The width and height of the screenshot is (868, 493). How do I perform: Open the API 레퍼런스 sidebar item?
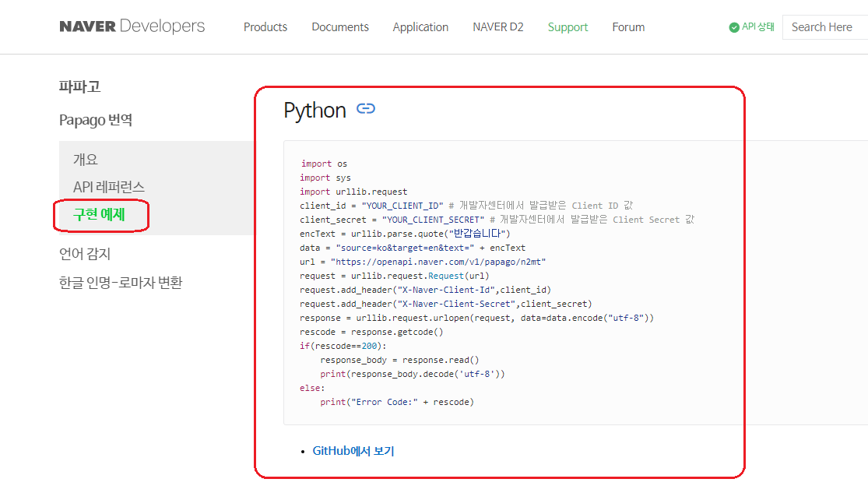108,187
